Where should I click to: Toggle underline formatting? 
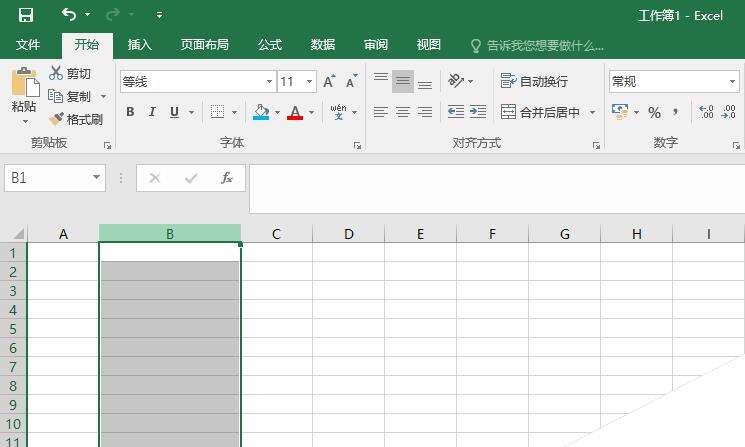[174, 112]
